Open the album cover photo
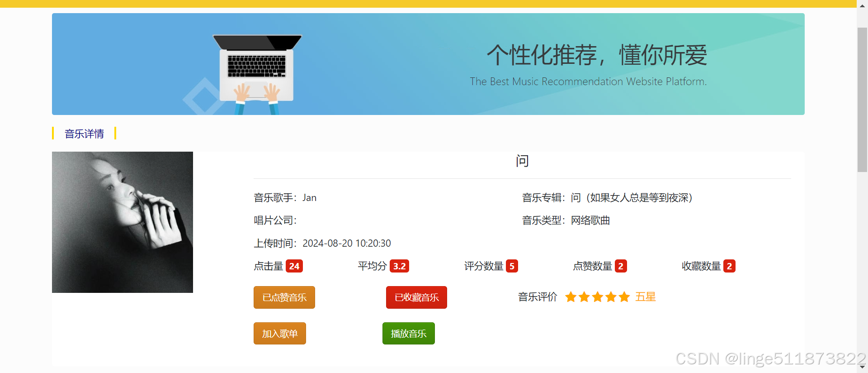This screenshot has height=373, width=868. [123, 222]
